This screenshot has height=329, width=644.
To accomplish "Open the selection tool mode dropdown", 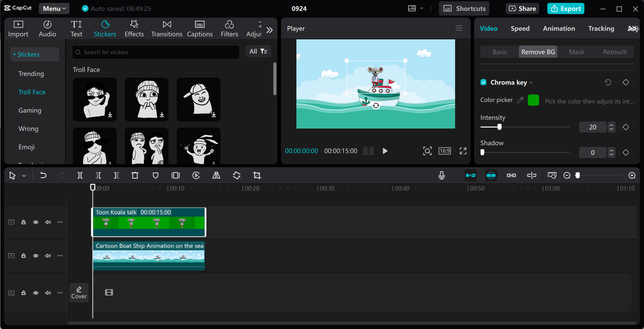I will pos(24,176).
